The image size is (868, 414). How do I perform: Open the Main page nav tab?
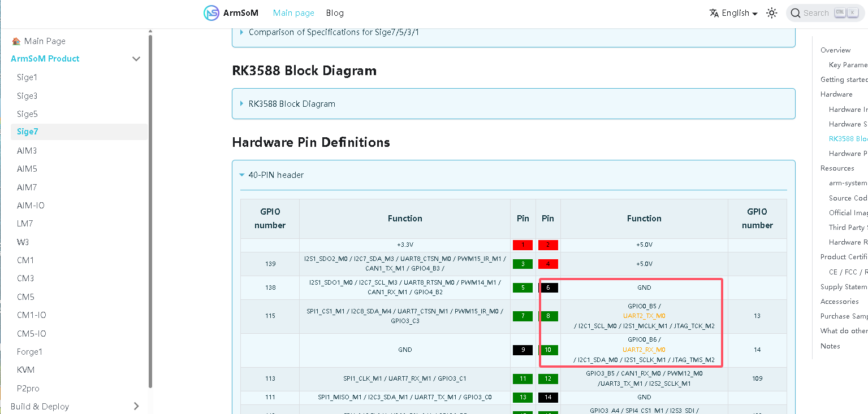pos(293,13)
